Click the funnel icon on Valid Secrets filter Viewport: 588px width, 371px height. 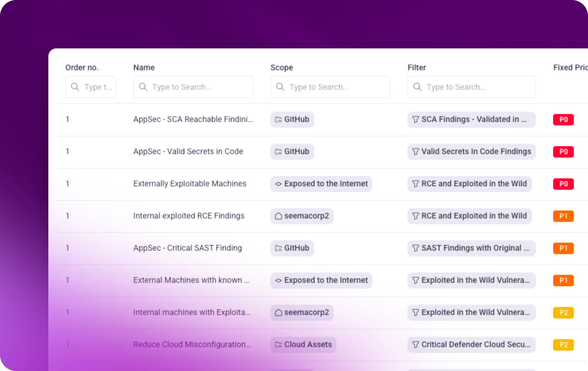click(x=416, y=152)
